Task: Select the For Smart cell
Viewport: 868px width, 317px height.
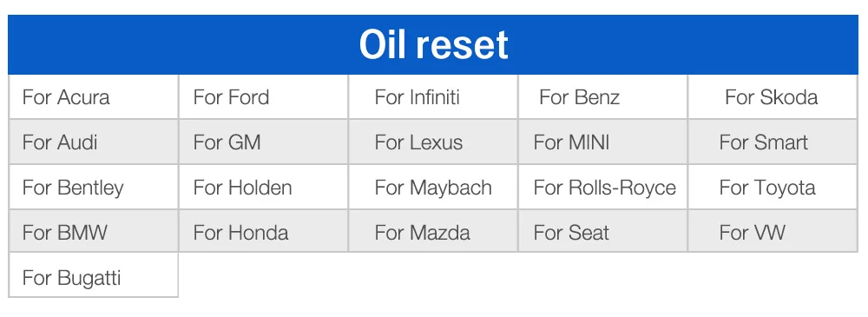Action: tap(773, 142)
